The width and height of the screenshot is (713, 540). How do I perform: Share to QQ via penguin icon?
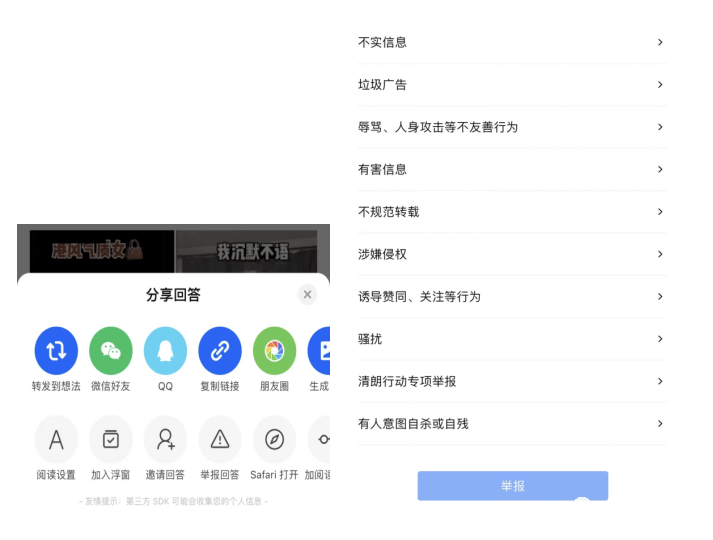coord(165,350)
